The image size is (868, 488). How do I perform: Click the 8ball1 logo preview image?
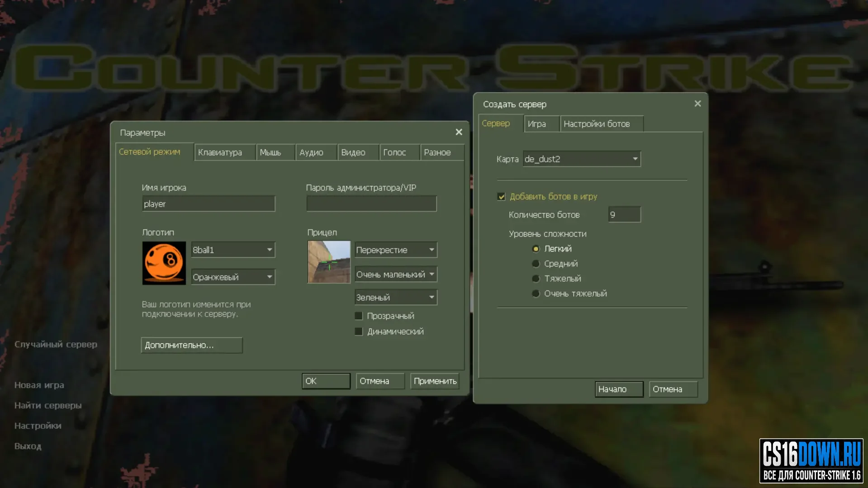click(164, 263)
